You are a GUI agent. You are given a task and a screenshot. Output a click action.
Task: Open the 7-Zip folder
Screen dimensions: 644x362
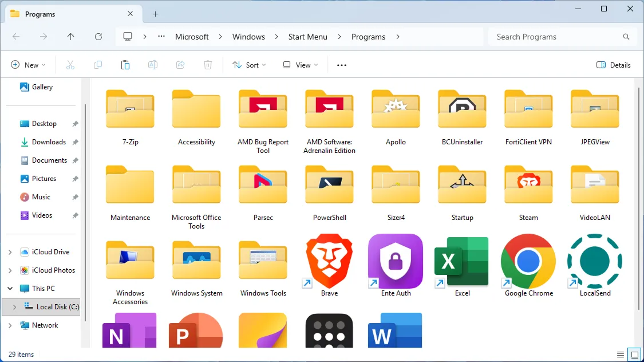pyautogui.click(x=130, y=109)
